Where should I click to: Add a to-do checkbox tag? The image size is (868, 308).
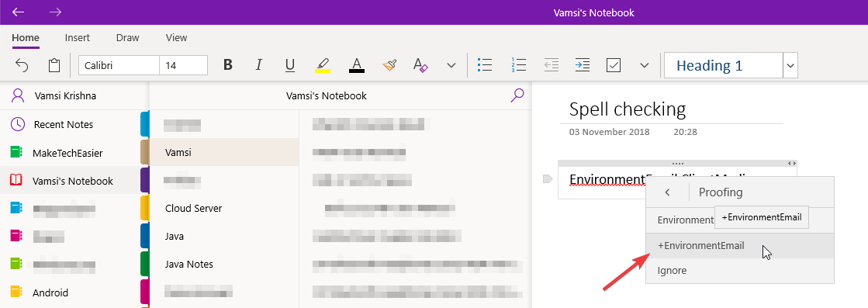[x=614, y=65]
